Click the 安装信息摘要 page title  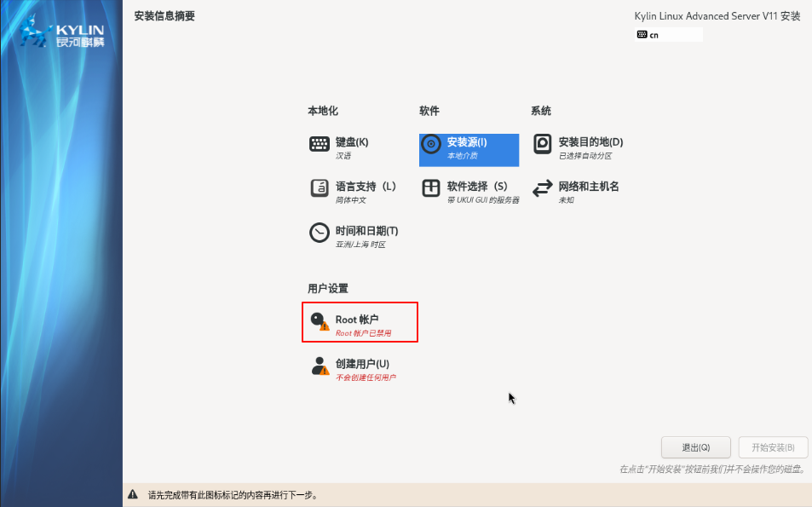pos(164,16)
